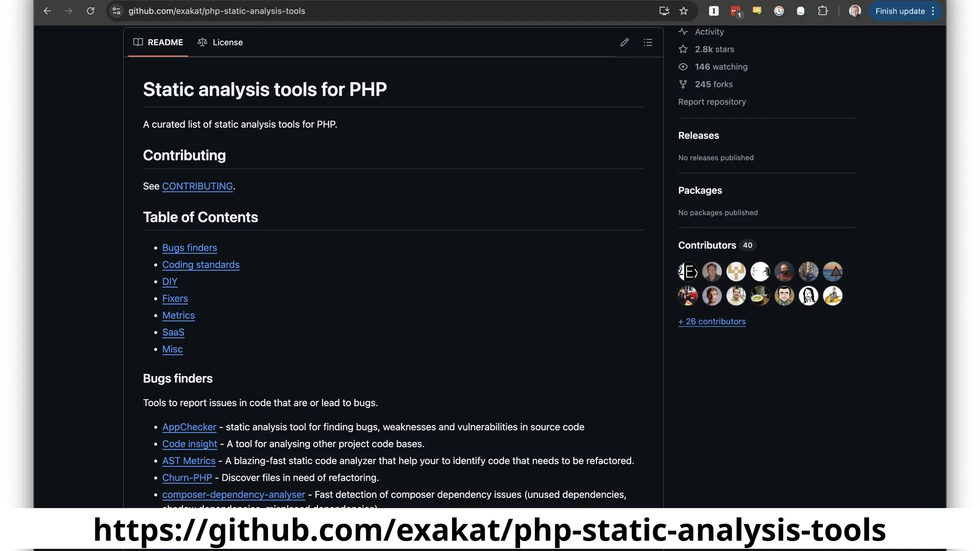The image size is (980, 551).
Task: Jump to the Misc section link
Action: [172, 349]
